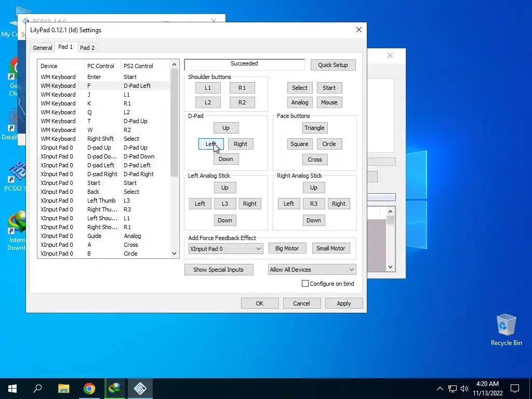Bind the L2 shoulder button

click(208, 102)
